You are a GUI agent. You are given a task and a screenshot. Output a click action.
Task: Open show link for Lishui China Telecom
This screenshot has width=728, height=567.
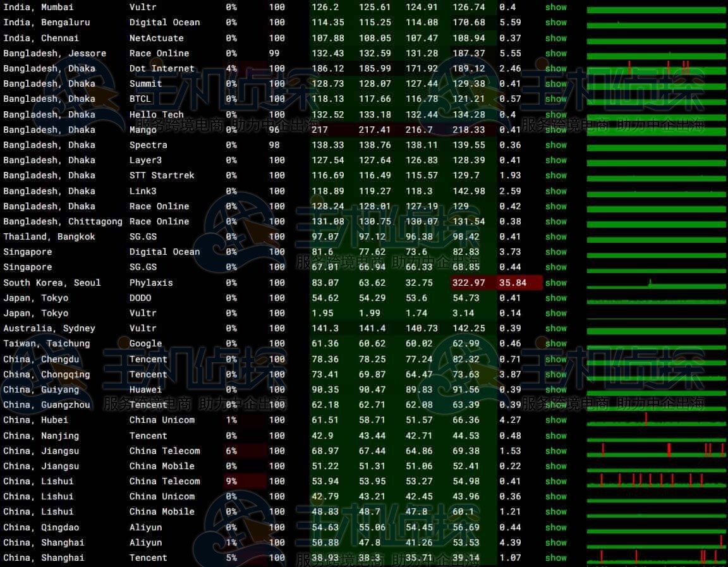coord(555,481)
